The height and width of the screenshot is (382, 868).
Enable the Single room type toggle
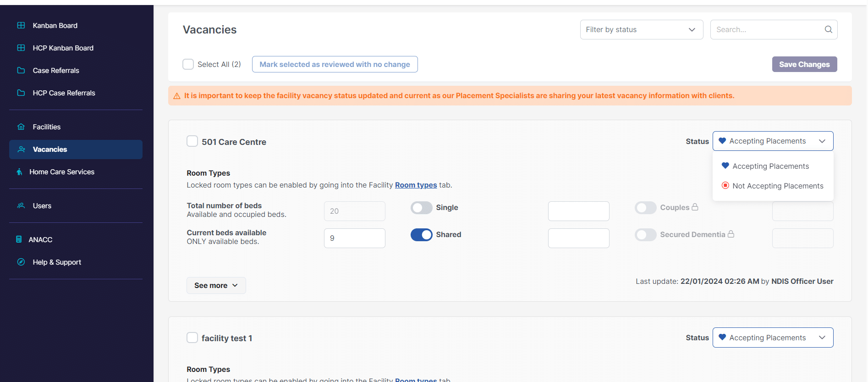[x=421, y=208]
